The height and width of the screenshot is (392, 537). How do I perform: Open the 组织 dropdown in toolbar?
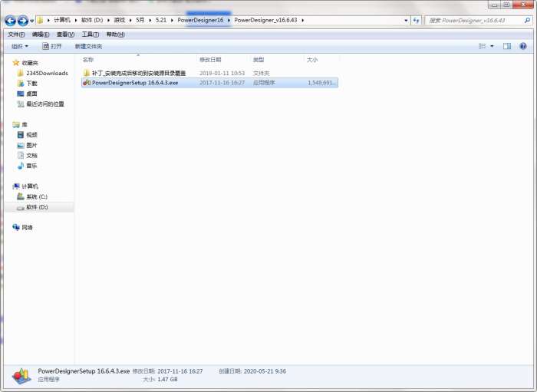[x=20, y=46]
